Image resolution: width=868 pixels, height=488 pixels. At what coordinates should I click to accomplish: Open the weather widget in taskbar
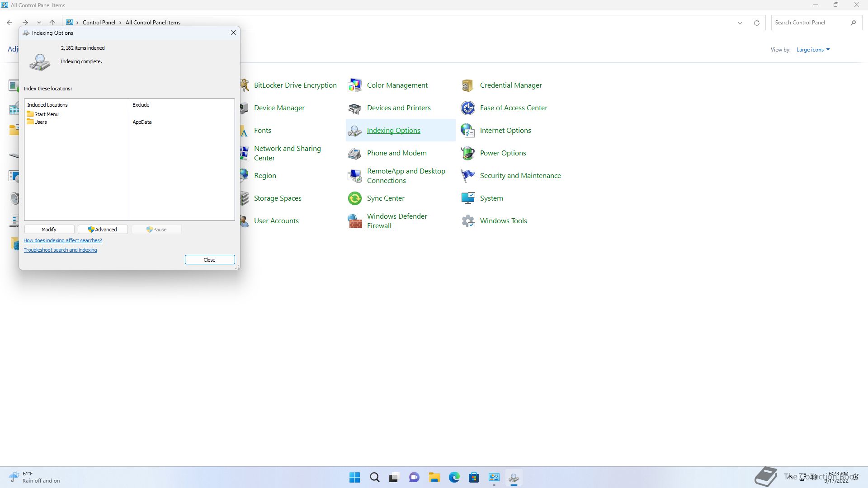click(34, 477)
